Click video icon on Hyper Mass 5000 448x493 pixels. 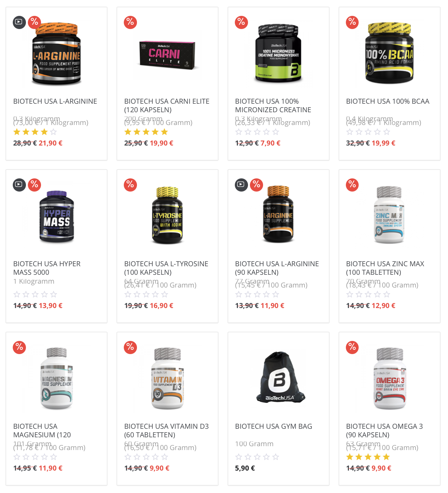click(x=19, y=185)
